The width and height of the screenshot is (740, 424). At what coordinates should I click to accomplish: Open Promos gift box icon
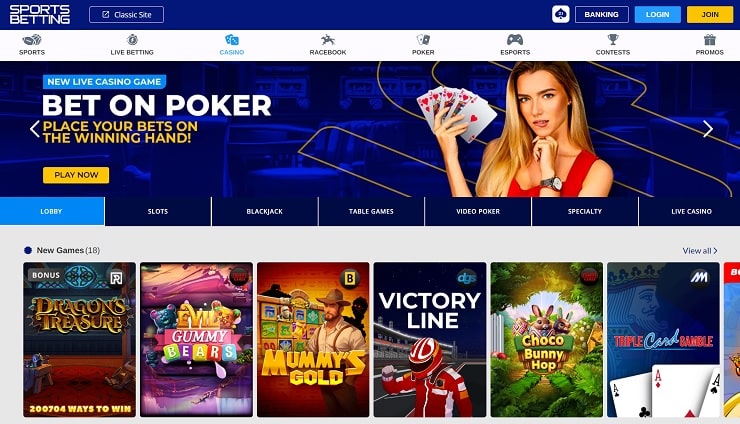[709, 40]
